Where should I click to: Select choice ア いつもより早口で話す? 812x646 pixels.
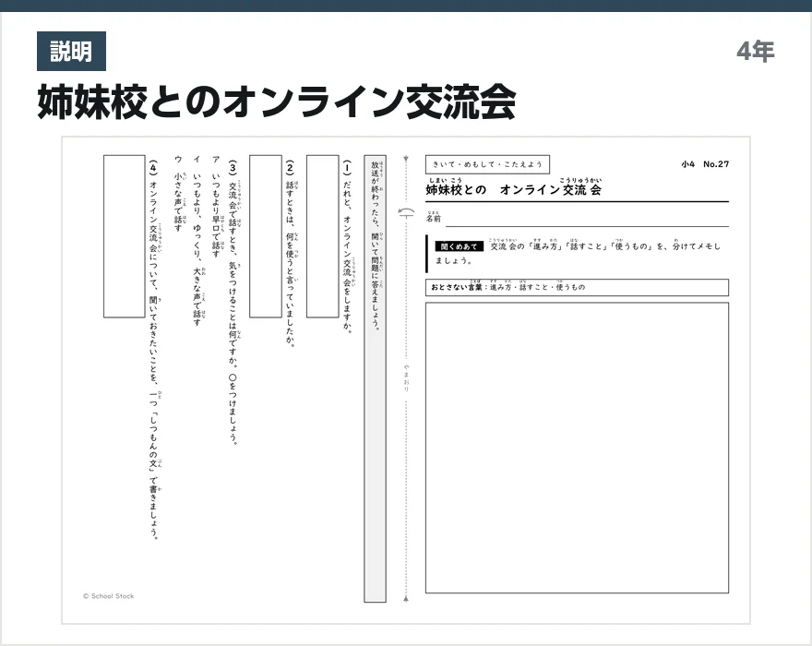(216, 206)
